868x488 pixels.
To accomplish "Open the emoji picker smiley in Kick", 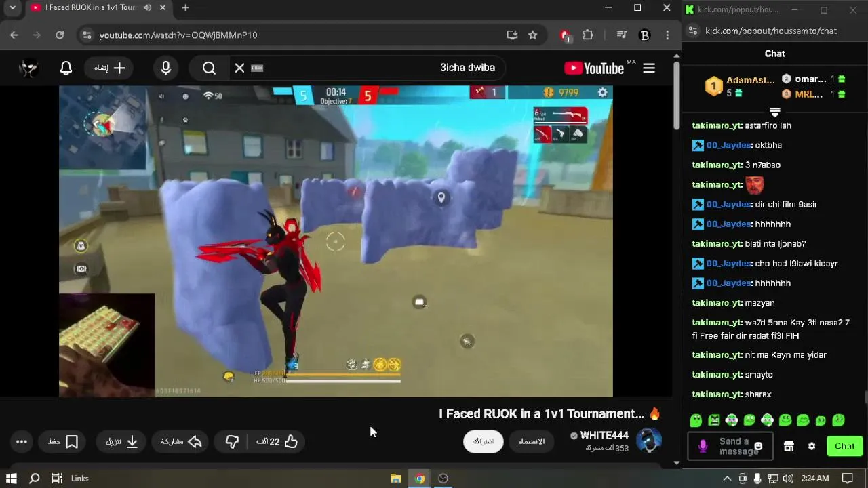I will (758, 446).
